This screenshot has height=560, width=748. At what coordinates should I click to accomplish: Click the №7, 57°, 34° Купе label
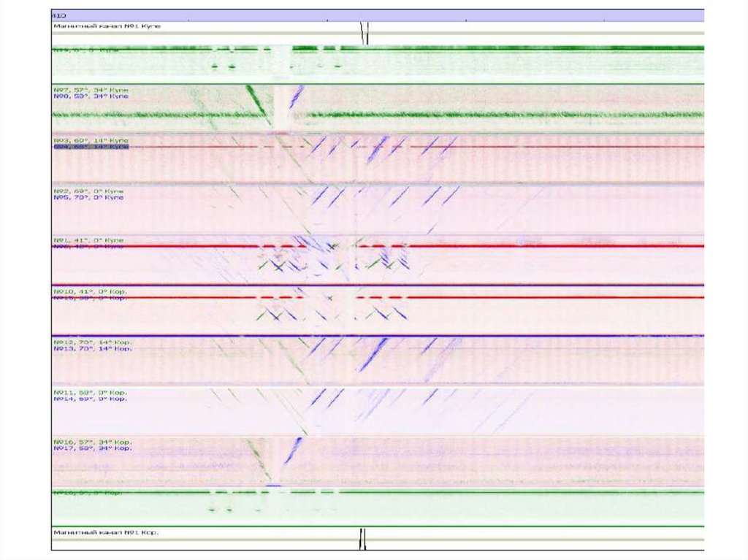(91, 90)
